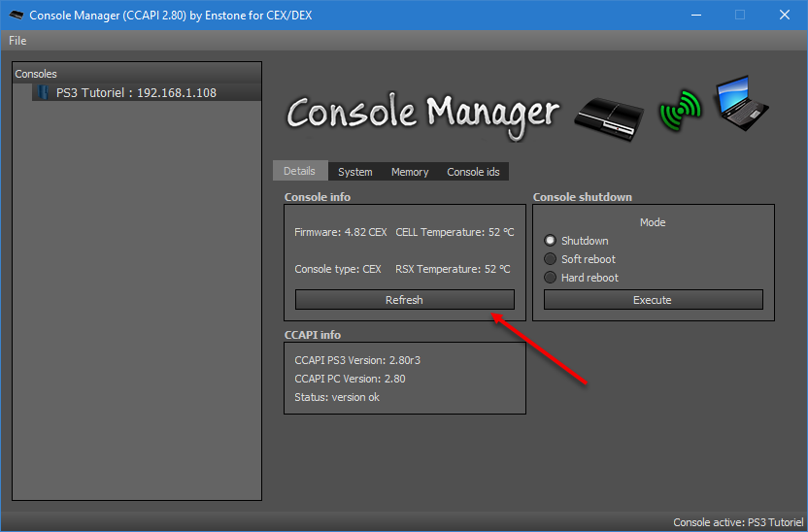
Task: Select PS3 Tutoriel : 192.168.1.108 in the list
Action: (x=147, y=92)
